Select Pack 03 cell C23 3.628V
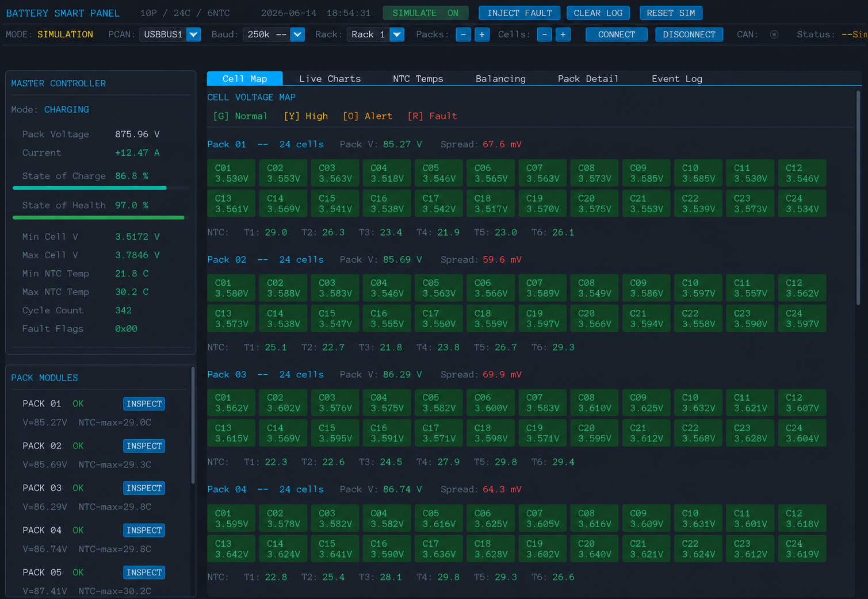This screenshot has width=868, height=599. point(750,433)
